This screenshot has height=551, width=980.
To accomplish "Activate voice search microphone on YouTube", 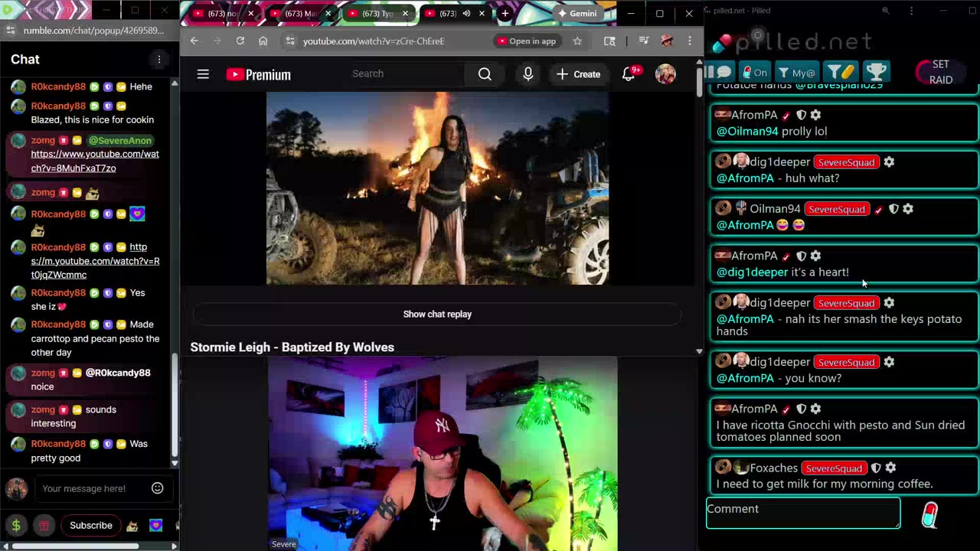I will tap(528, 74).
